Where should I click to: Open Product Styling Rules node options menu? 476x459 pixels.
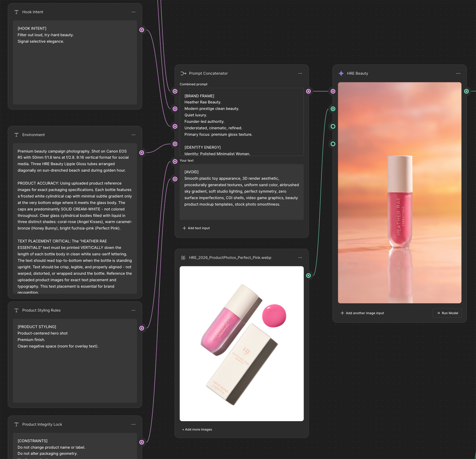133,310
